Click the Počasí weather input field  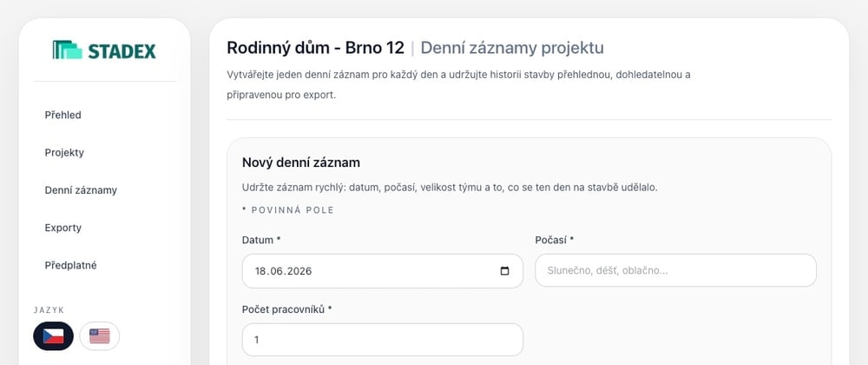coord(675,270)
